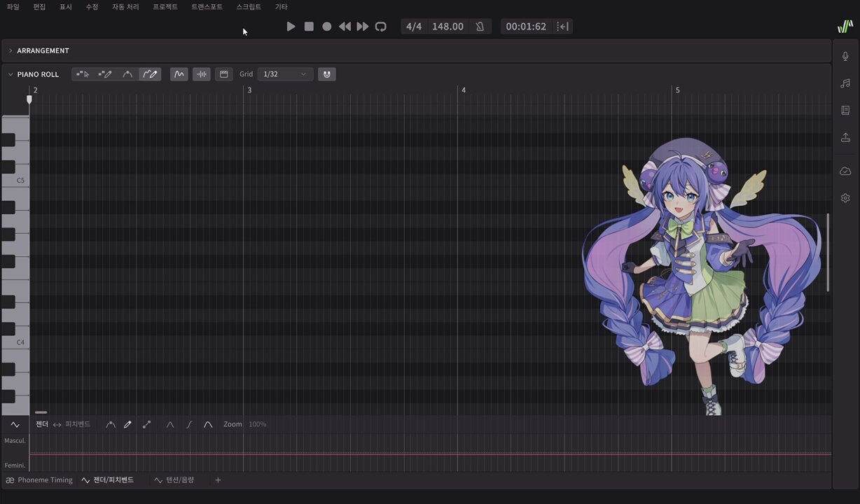Image resolution: width=860 pixels, height=504 pixels.
Task: Click the Zoom 100% value
Action: (257, 424)
